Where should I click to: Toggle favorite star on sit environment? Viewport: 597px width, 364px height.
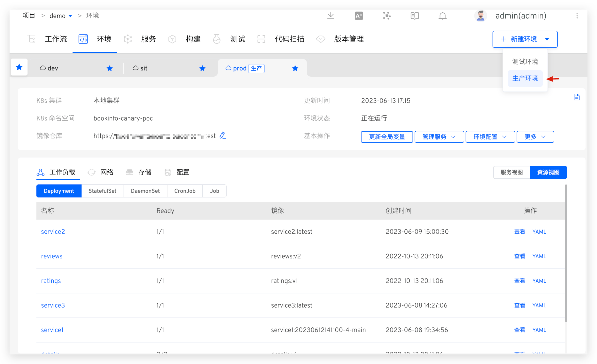202,68
